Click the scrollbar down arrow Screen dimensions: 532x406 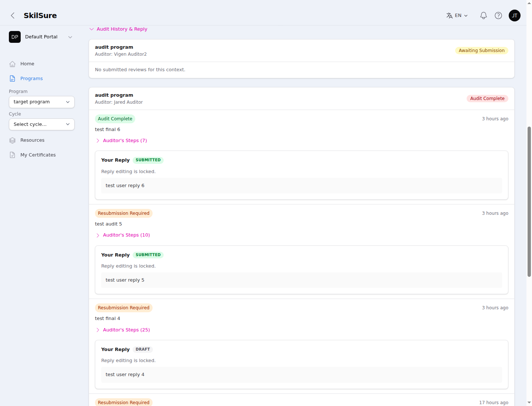click(x=529, y=403)
